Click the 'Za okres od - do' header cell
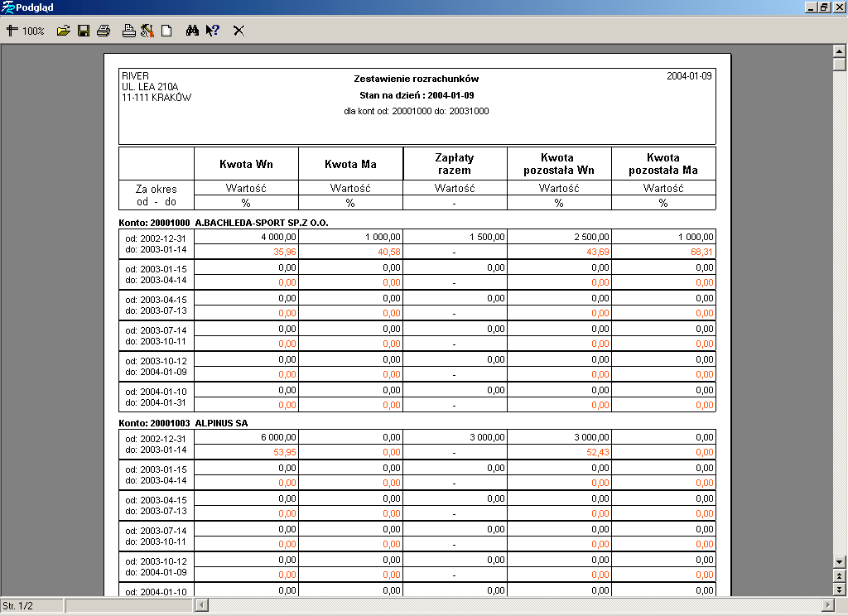The width and height of the screenshot is (848, 616). (x=157, y=195)
